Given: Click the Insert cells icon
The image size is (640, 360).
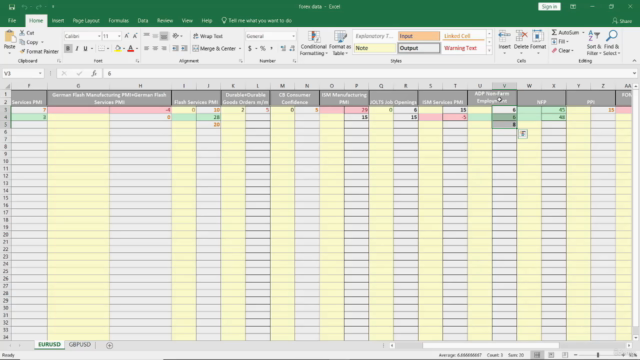Looking at the screenshot, I should pyautogui.click(x=504, y=37).
